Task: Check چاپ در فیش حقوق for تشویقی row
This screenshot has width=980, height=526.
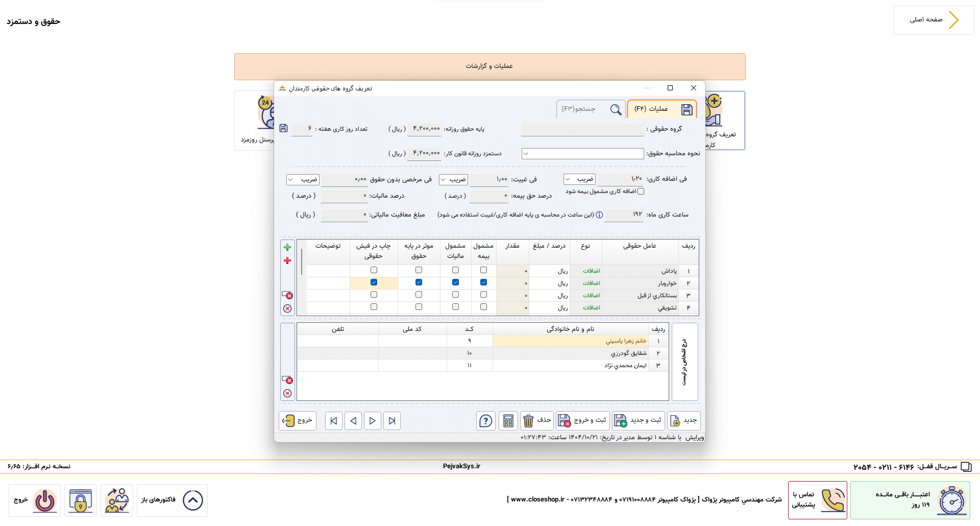Action: [374, 307]
